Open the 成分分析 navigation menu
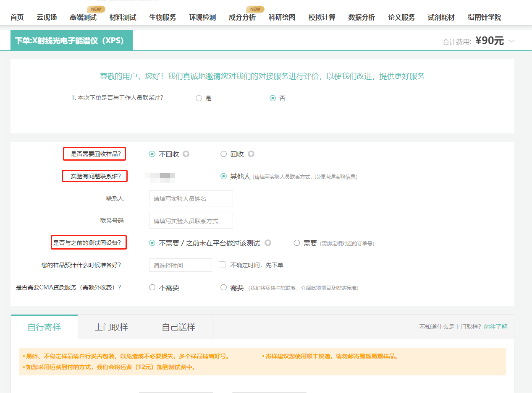The image size is (532, 393). click(242, 17)
